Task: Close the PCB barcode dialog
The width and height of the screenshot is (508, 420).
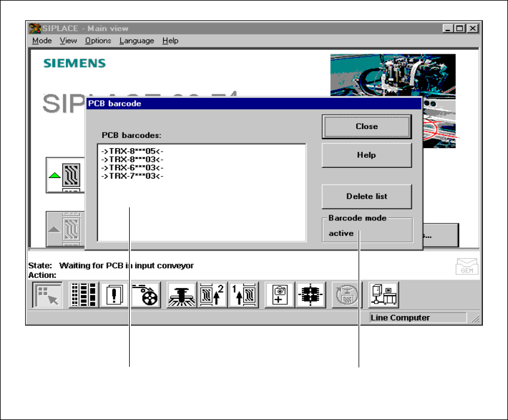Action: [367, 127]
